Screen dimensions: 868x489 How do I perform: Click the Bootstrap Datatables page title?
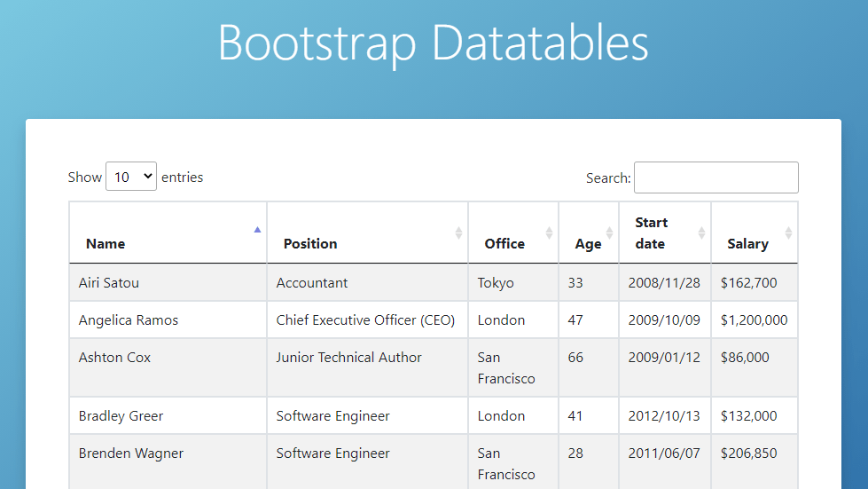(433, 42)
